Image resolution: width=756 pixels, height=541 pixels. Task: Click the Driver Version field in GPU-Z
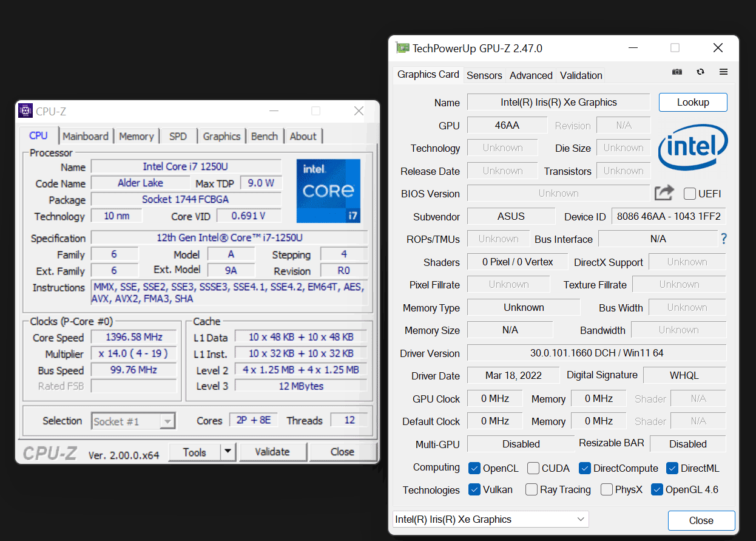click(x=597, y=353)
